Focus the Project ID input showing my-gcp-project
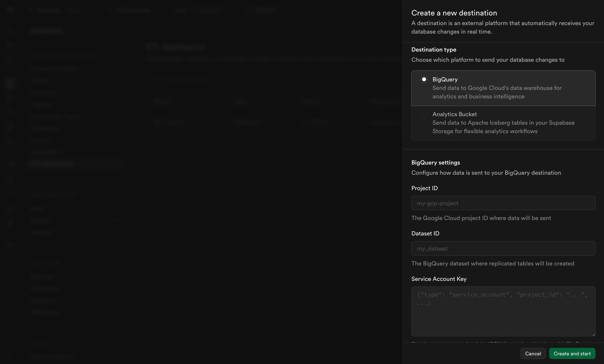 pyautogui.click(x=503, y=203)
